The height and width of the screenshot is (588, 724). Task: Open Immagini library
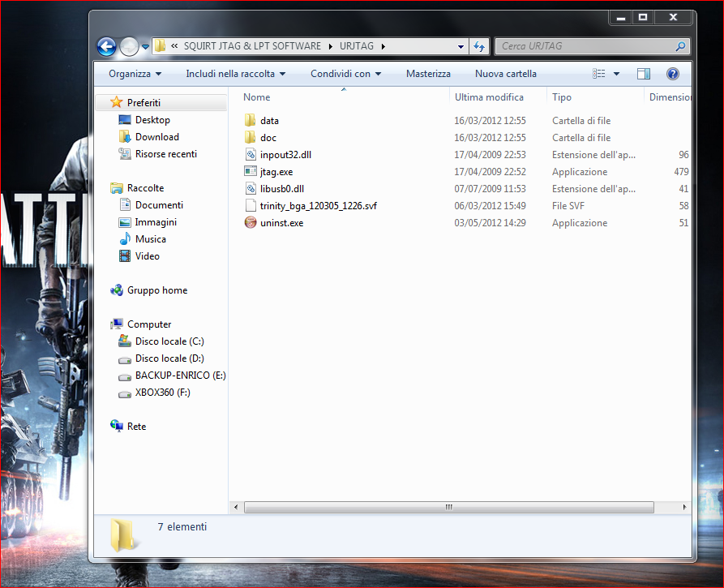[x=156, y=222]
